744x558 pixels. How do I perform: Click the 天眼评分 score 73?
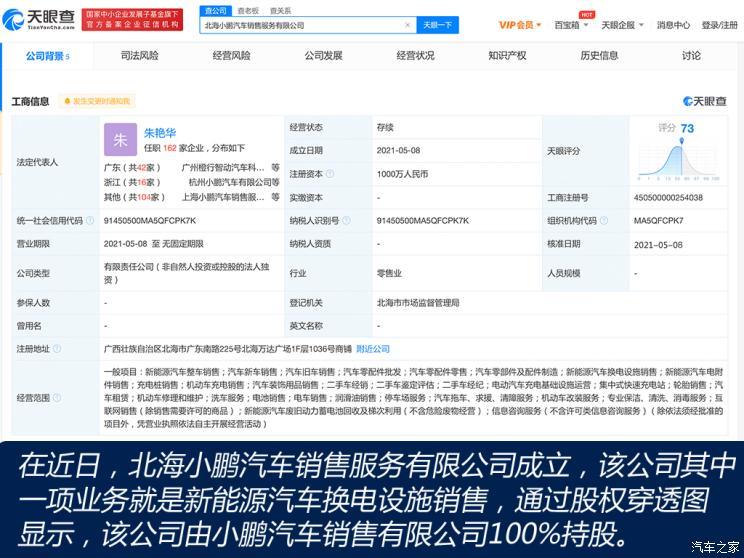pyautogui.click(x=687, y=128)
